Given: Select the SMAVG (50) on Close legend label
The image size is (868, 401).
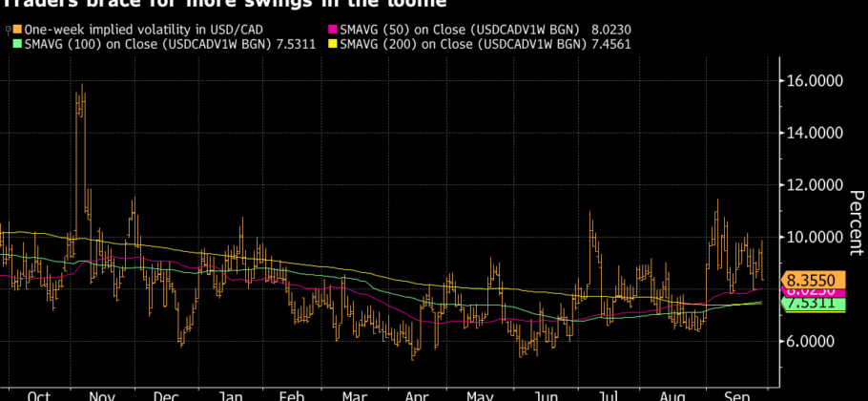Looking at the screenshot, I should click(x=460, y=30).
